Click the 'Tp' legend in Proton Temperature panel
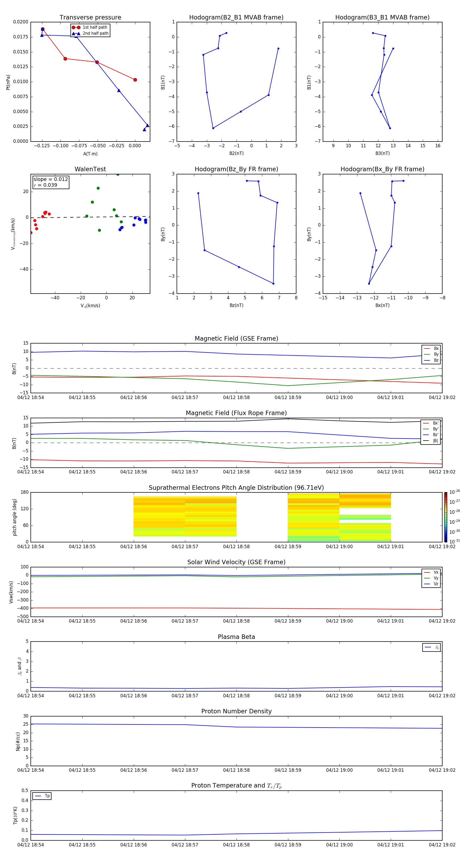 tap(42, 796)
